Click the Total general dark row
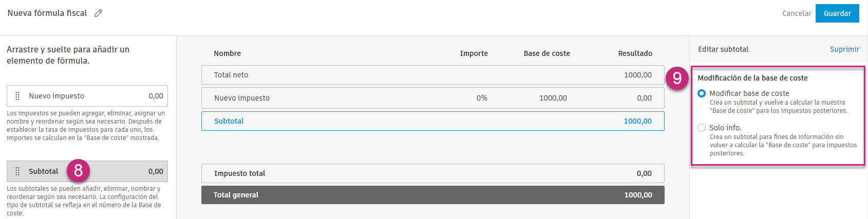This screenshot has height=219, width=868. pos(432,195)
